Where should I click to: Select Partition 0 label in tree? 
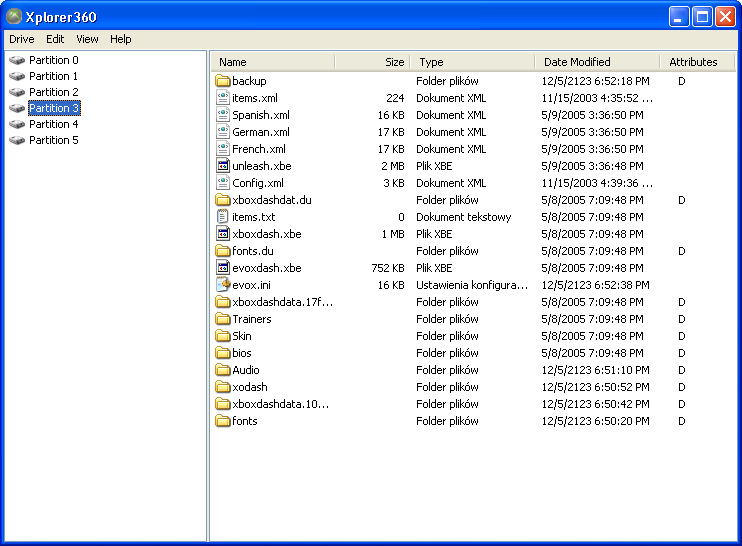[x=53, y=60]
